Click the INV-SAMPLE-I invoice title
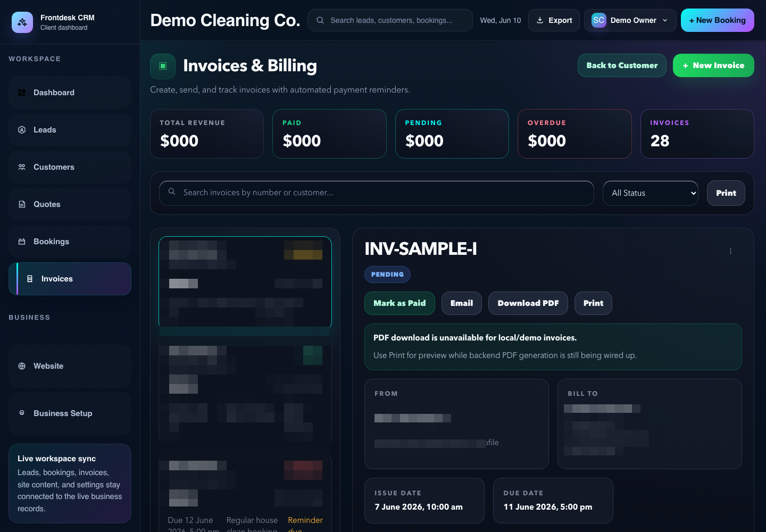Viewport: 766px width, 532px height. point(421,248)
